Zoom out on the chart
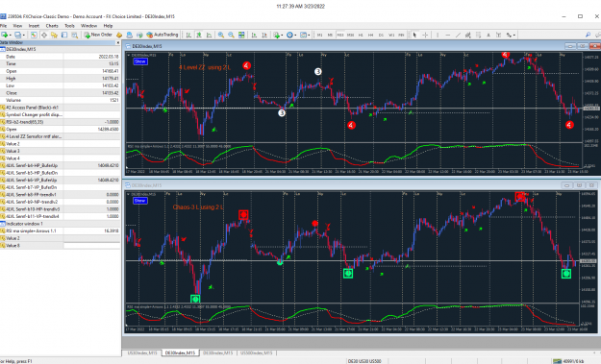Image resolution: width=601 pixels, height=364 pixels. click(231, 35)
